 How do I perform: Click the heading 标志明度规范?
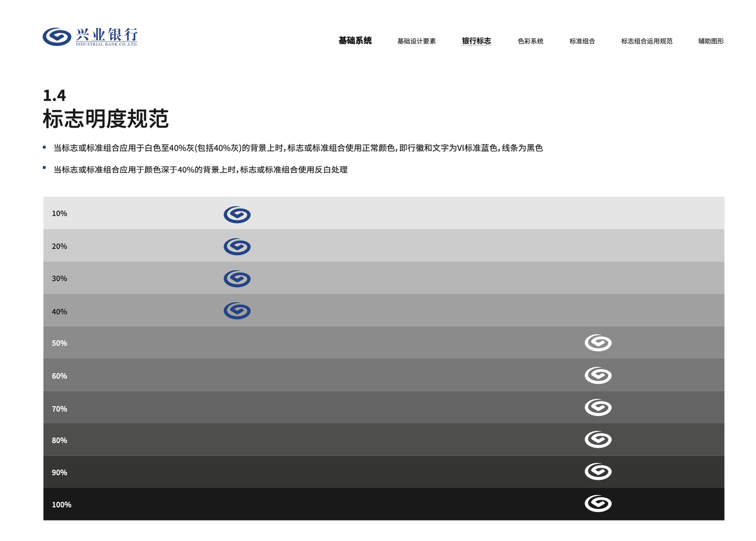106,119
